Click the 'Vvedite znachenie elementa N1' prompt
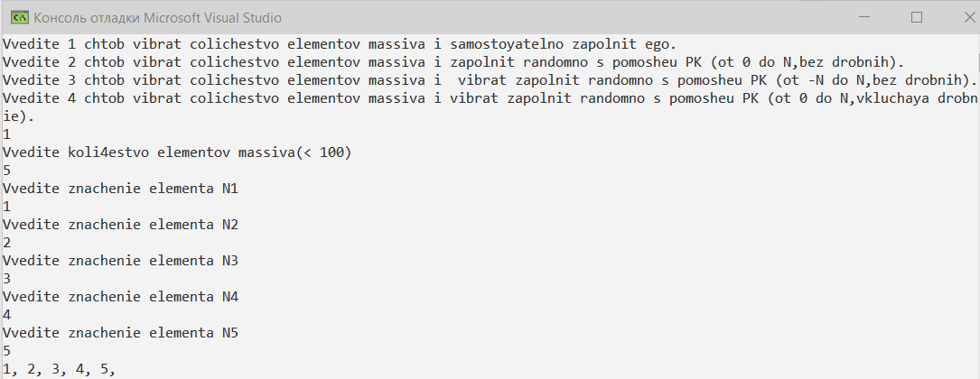Viewport: 980px width, 379px height. click(121, 189)
